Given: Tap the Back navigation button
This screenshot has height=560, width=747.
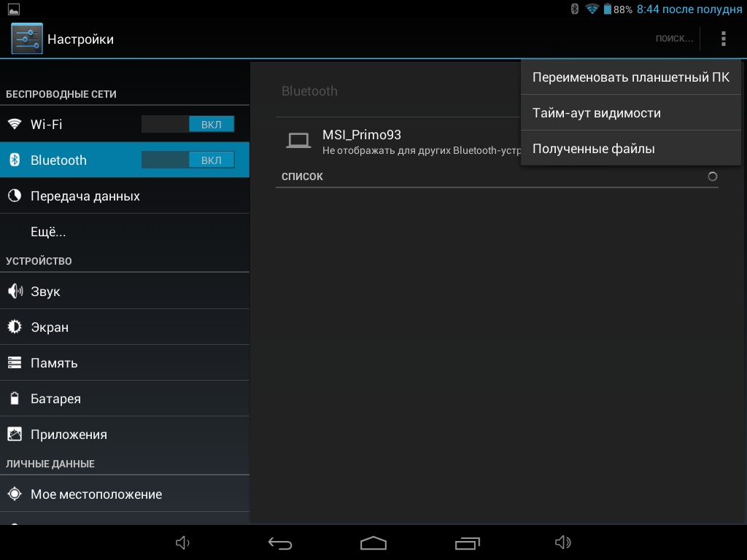Looking at the screenshot, I should click(280, 542).
